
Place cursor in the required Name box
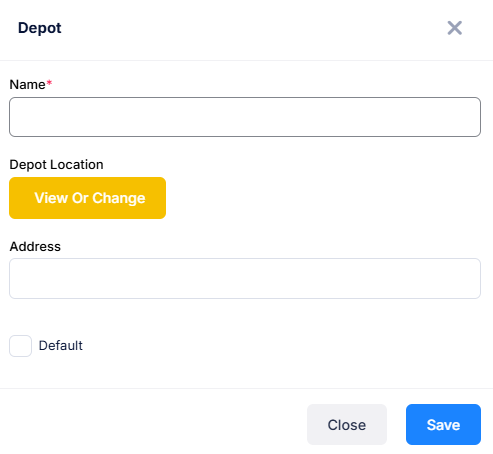click(x=245, y=117)
